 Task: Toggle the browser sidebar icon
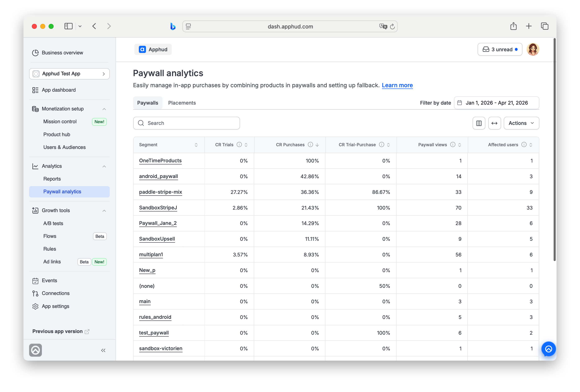[x=68, y=26]
